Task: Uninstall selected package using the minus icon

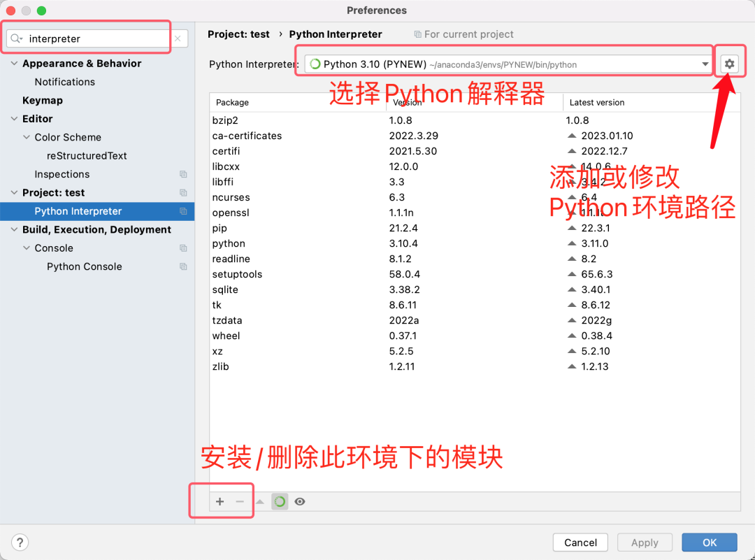Action: tap(238, 501)
